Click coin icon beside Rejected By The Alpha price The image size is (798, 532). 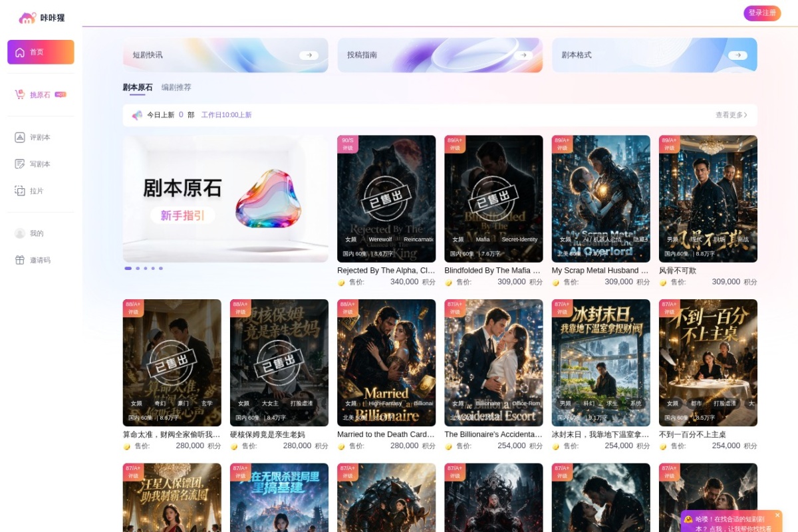pyautogui.click(x=341, y=283)
